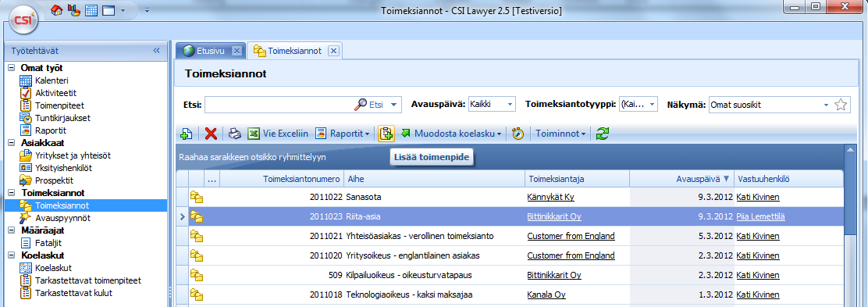Screen dimensions: 868x307
Task: Open the window layout dropdown arrow
Action: pos(123,10)
